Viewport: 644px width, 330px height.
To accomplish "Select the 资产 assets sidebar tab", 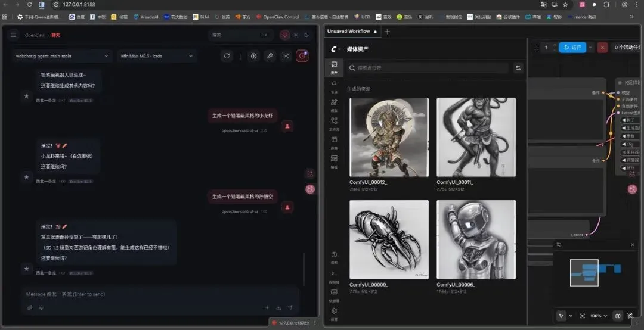I will [335, 67].
